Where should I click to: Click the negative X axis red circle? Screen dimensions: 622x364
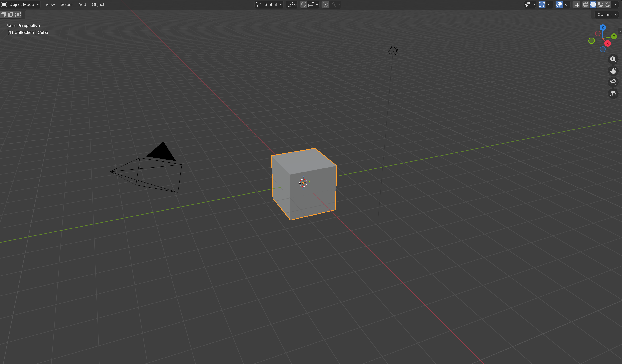pyautogui.click(x=598, y=34)
